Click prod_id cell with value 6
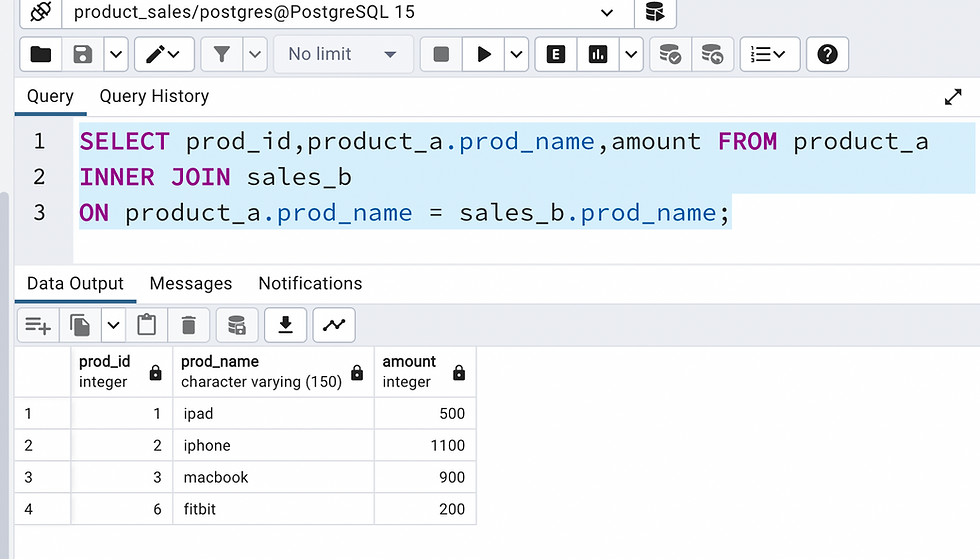Image resolution: width=980 pixels, height=559 pixels. [122, 510]
